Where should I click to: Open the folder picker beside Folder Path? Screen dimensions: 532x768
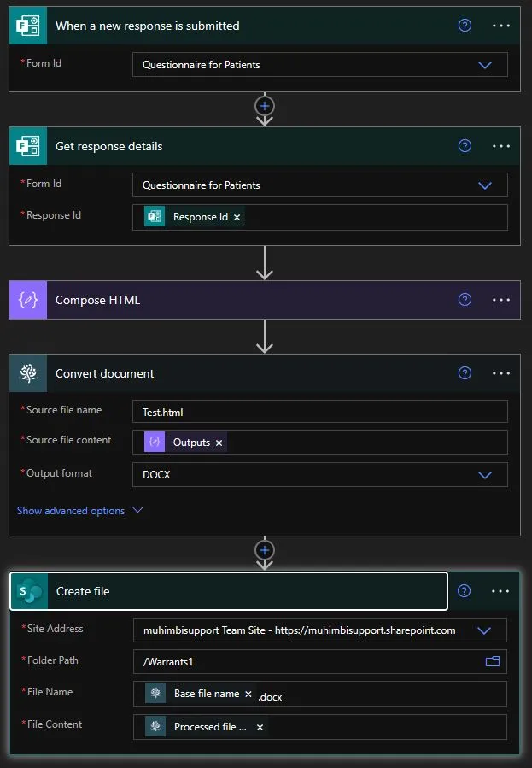pos(492,660)
